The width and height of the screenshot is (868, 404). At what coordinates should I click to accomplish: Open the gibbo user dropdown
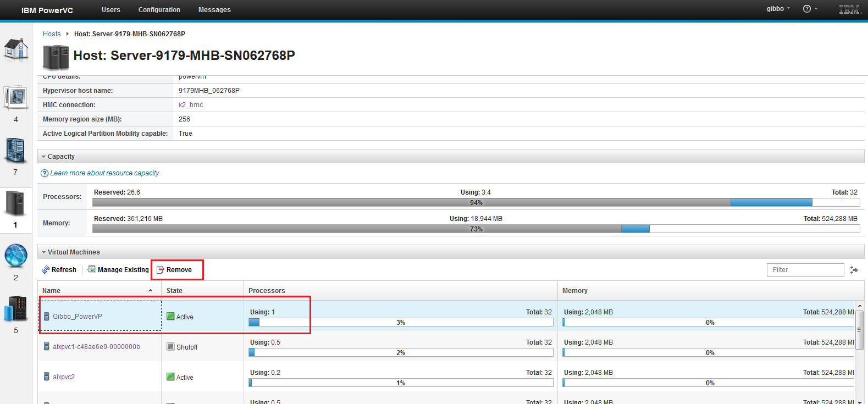(778, 9)
